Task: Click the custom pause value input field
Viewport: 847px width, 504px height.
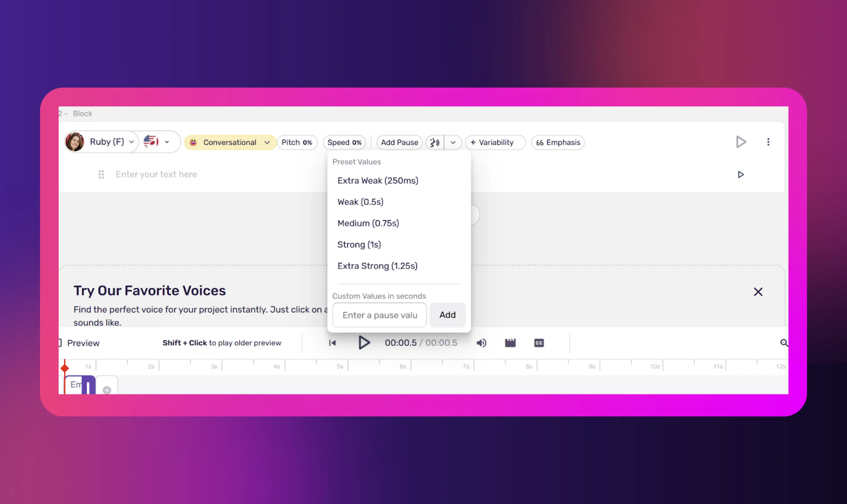Action: click(379, 315)
